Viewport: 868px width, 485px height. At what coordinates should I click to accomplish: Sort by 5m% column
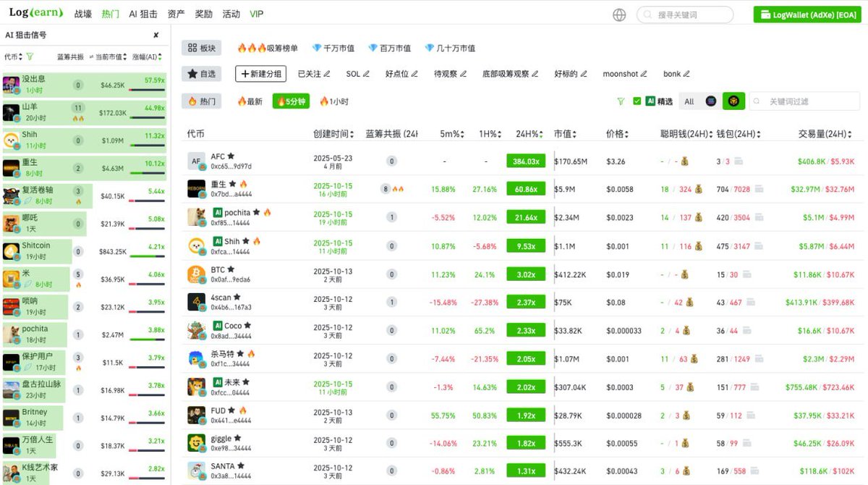(452, 134)
